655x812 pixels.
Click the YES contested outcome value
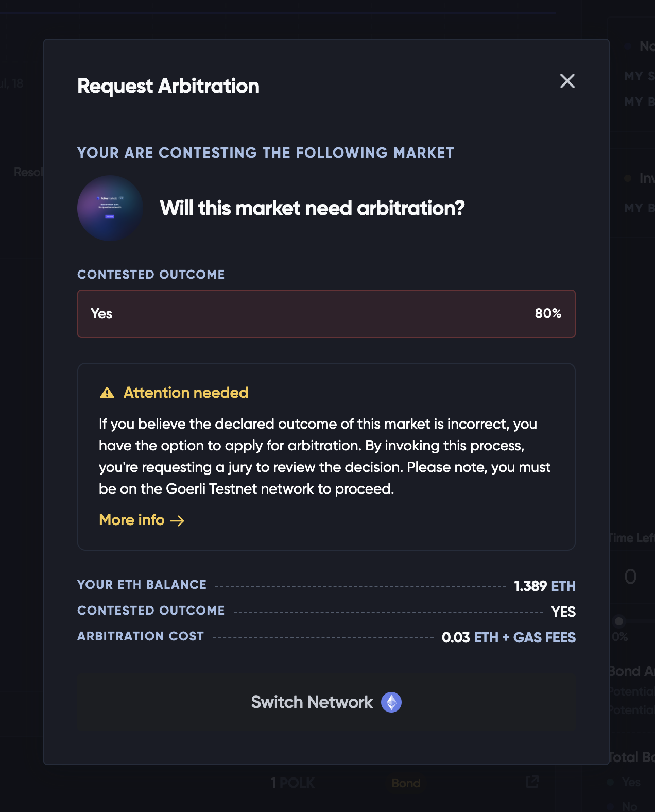pyautogui.click(x=563, y=612)
